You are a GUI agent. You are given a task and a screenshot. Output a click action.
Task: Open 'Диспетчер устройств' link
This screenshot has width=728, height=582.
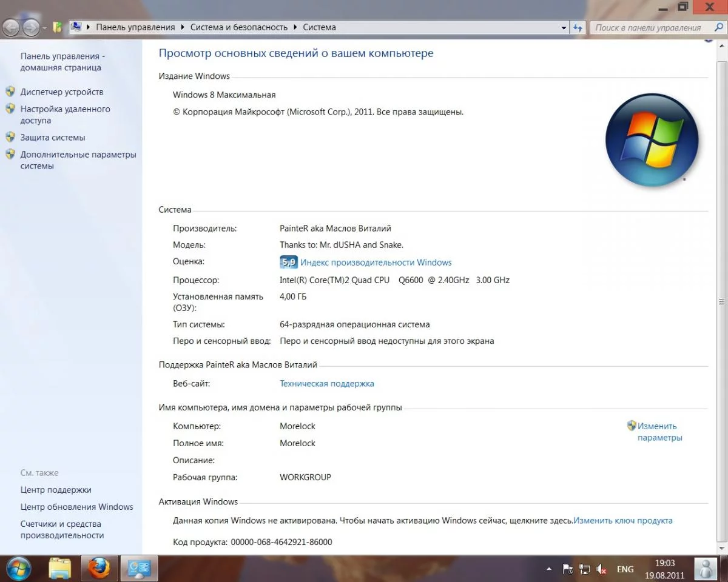(62, 92)
